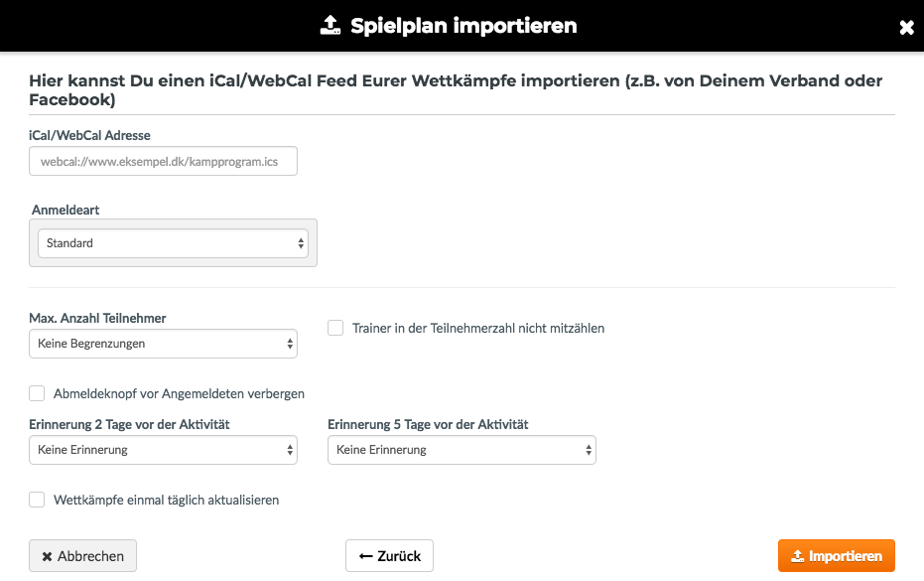
Task: Click arrows on the 5 Tage Erinnerung select
Action: (589, 450)
